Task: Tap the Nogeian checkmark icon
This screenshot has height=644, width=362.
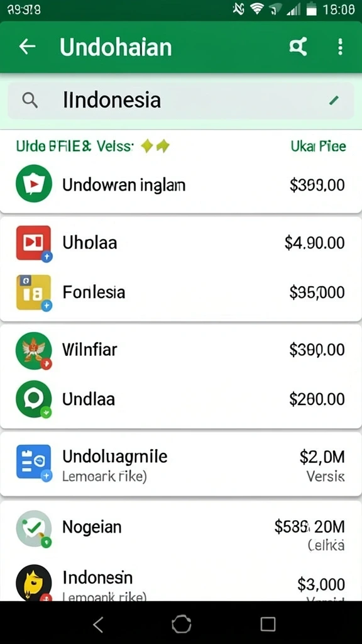Action: (34, 528)
